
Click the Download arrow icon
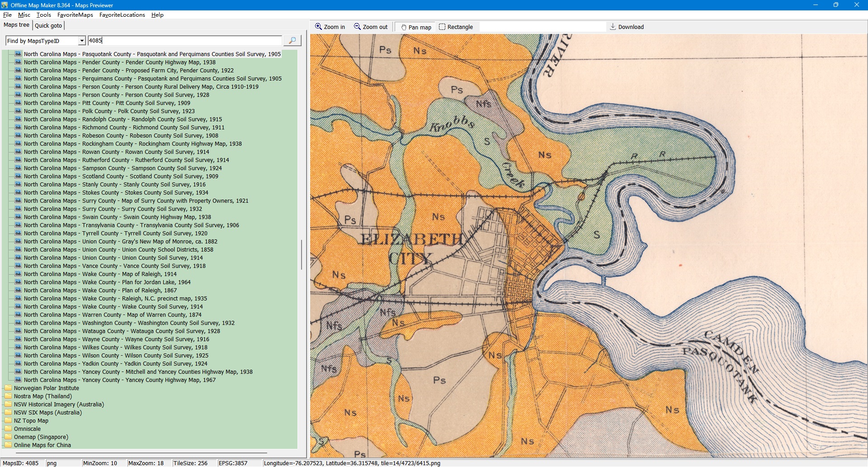coord(613,27)
